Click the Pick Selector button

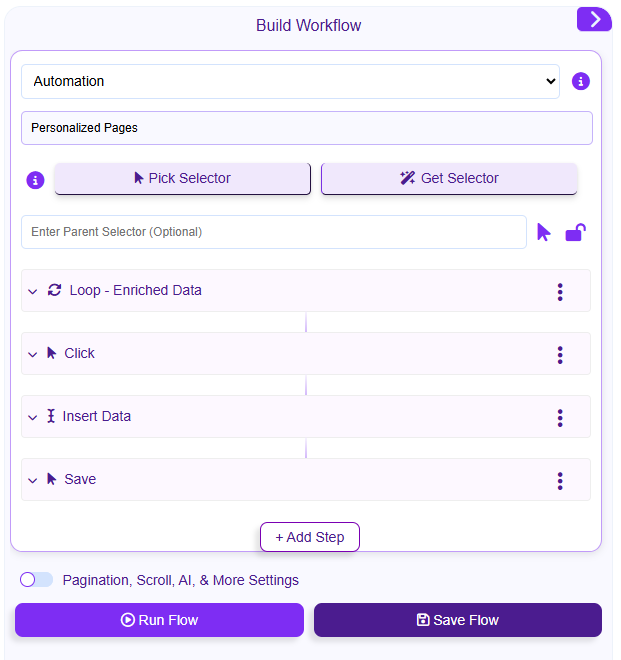coord(182,178)
